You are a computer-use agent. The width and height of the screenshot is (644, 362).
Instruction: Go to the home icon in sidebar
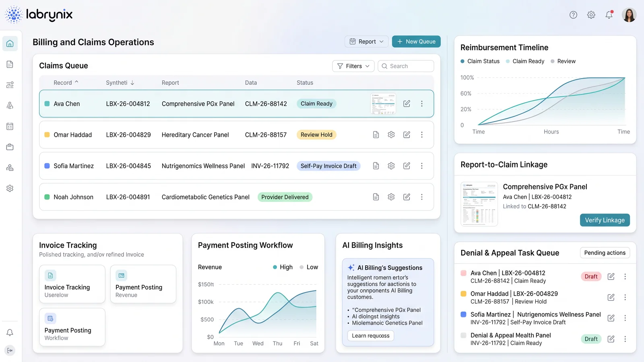coord(10,43)
